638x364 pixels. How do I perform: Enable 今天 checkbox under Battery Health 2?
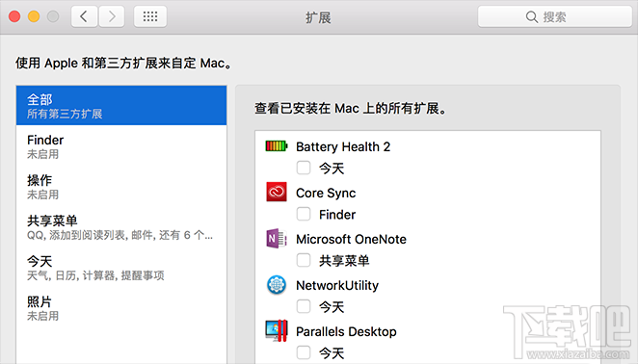click(304, 168)
